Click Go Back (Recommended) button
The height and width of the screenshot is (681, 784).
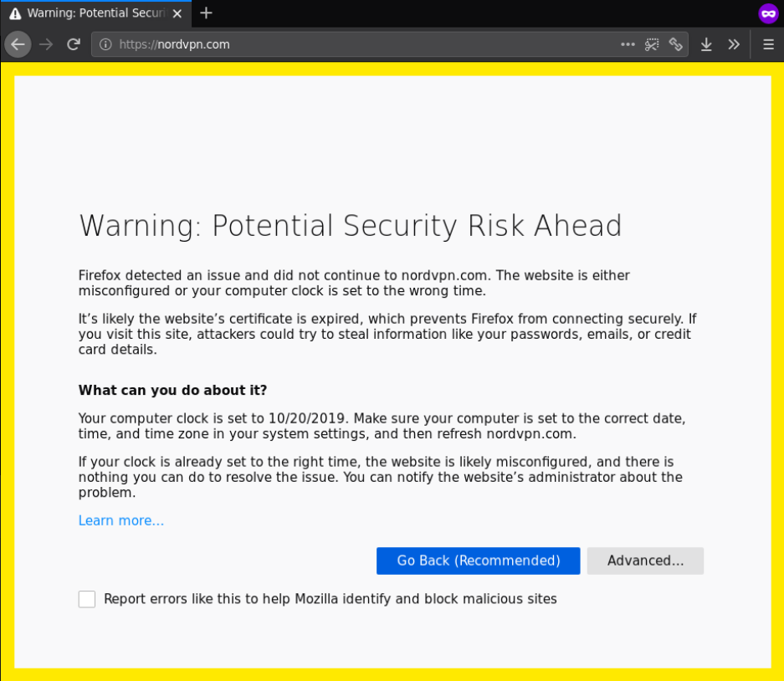click(x=478, y=561)
